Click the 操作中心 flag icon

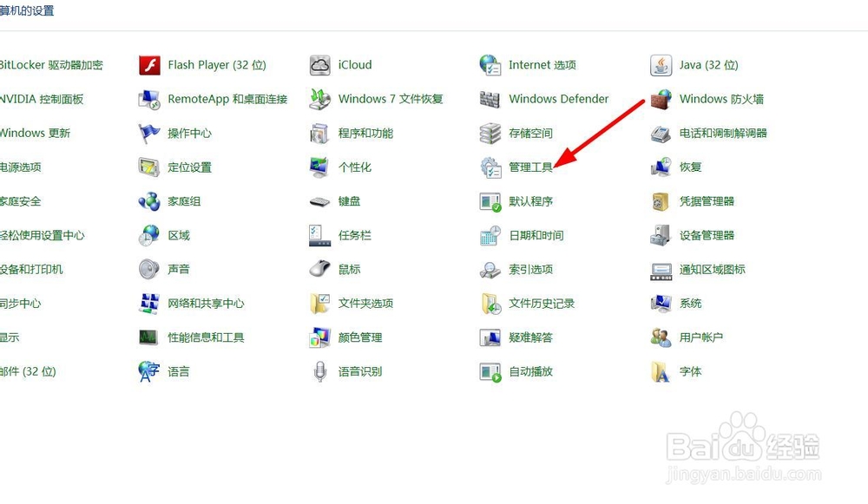coord(149,134)
